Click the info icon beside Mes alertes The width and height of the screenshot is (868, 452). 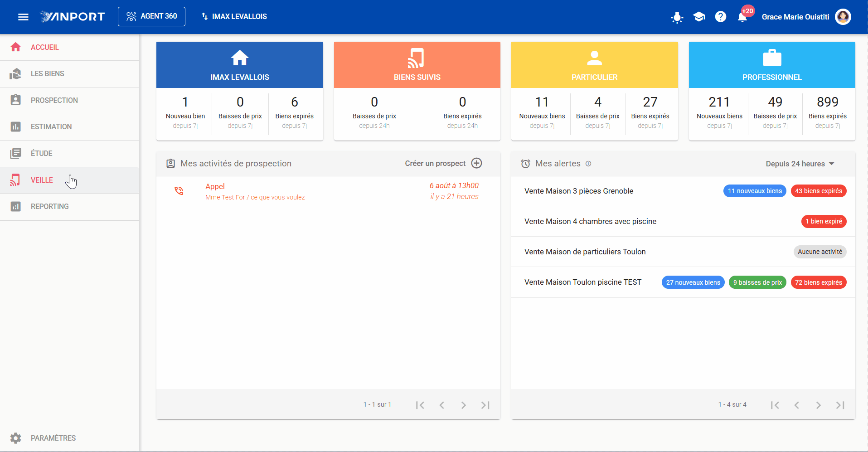click(588, 164)
